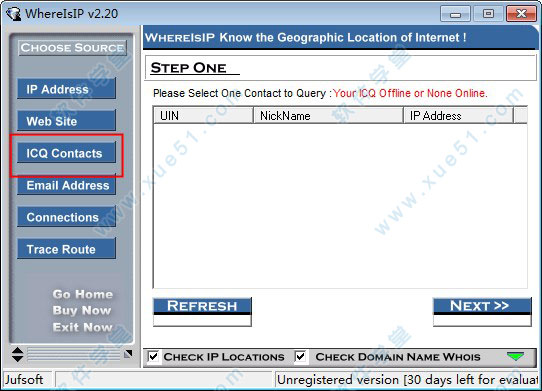Toggle Check IP Locations checkbox
This screenshot has width=542, height=391.
(153, 356)
